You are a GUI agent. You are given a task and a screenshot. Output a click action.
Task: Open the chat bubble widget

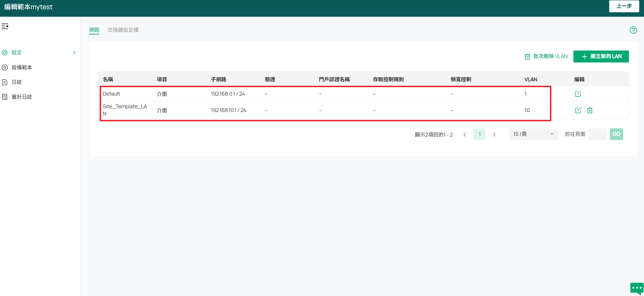click(x=636, y=288)
